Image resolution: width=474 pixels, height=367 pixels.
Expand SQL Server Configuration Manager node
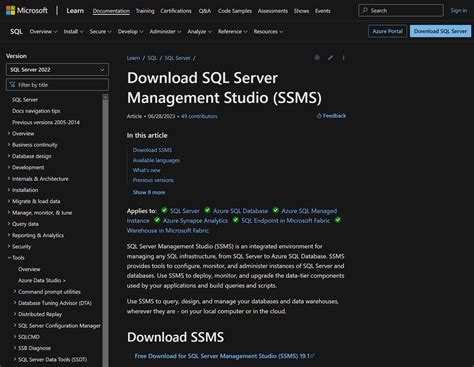(15, 326)
